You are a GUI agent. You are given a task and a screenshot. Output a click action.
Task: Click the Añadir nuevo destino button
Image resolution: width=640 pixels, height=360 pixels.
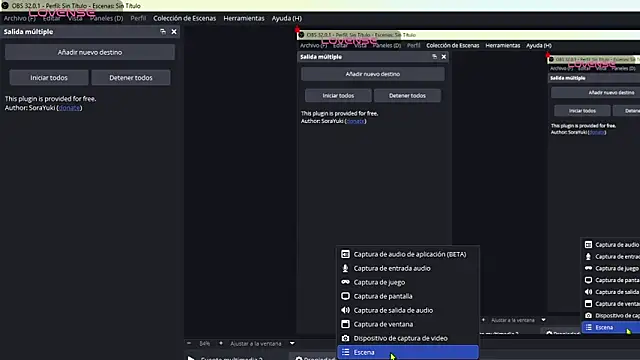point(90,52)
